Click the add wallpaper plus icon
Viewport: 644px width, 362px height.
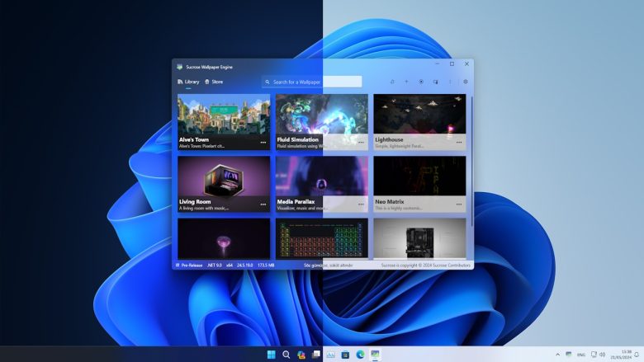tap(406, 82)
